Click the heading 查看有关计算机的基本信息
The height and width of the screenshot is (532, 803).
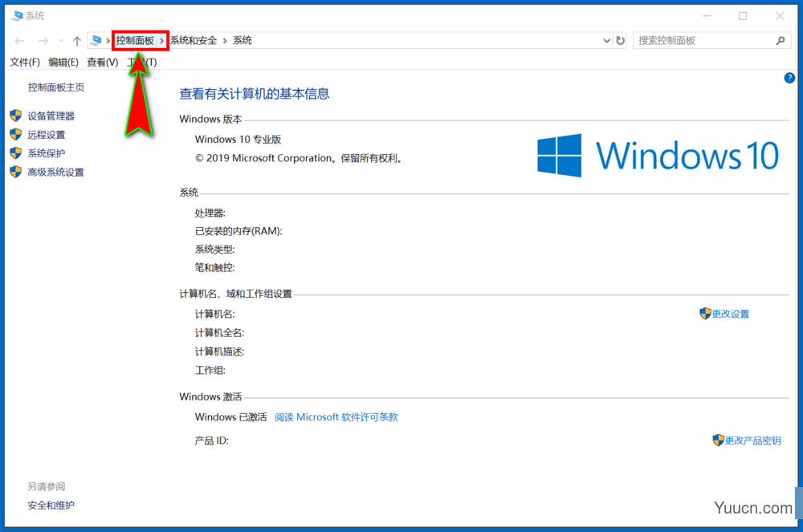click(x=255, y=94)
